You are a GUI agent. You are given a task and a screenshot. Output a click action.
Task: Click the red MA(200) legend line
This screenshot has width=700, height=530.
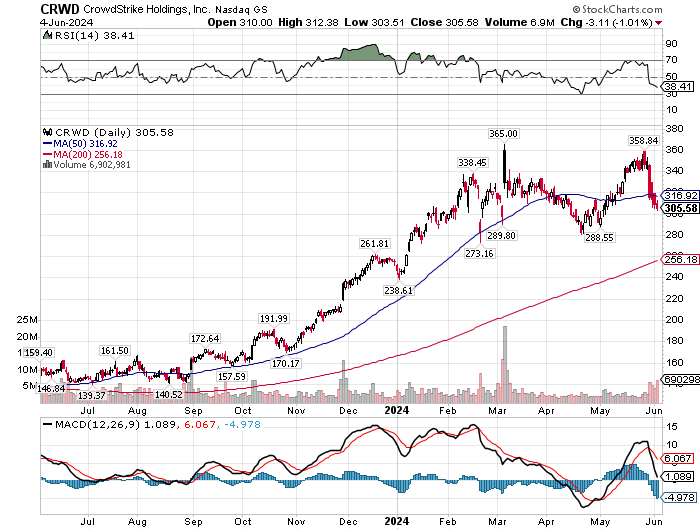click(x=47, y=154)
